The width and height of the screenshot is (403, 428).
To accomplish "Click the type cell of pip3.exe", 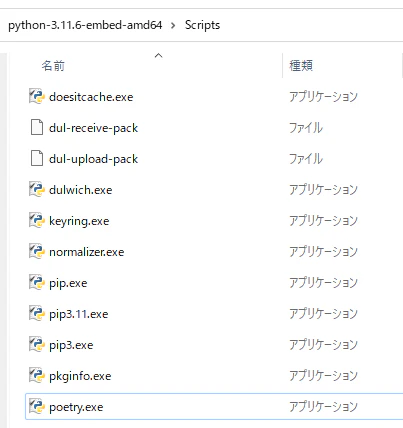I will 323,345.
